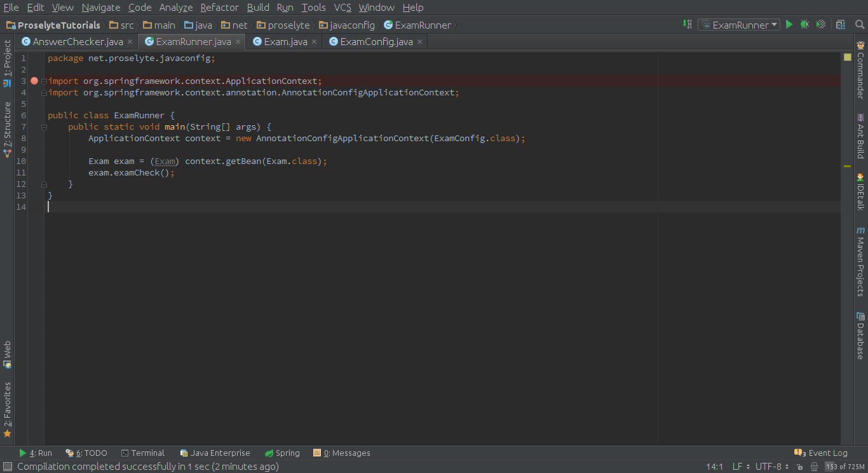
Task: Run the ExamRunner configuration with green play icon
Action: 789,24
